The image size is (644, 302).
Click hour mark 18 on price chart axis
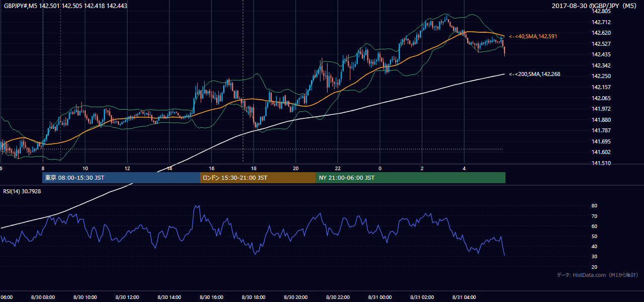pos(253,169)
